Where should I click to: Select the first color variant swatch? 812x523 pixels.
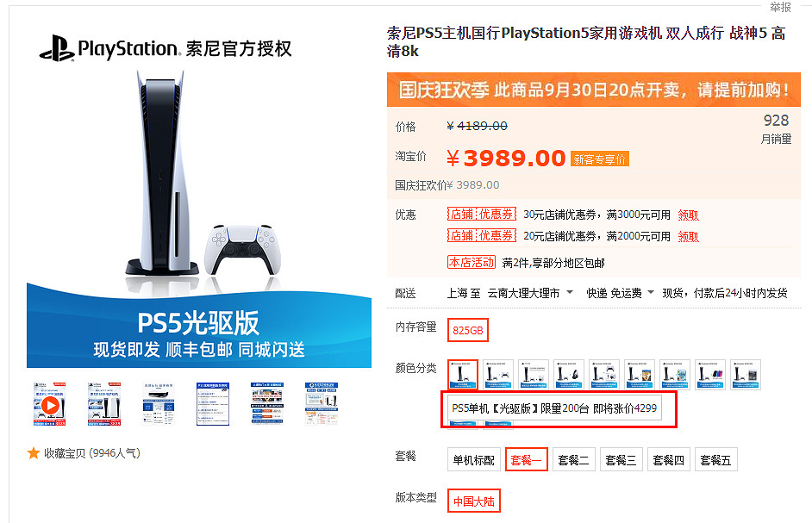point(462,374)
